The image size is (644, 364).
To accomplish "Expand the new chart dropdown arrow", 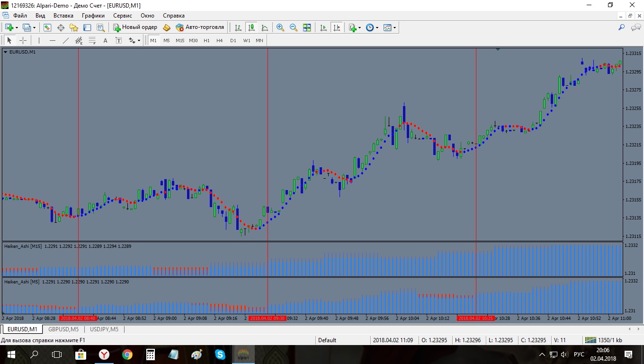I will tap(17, 27).
